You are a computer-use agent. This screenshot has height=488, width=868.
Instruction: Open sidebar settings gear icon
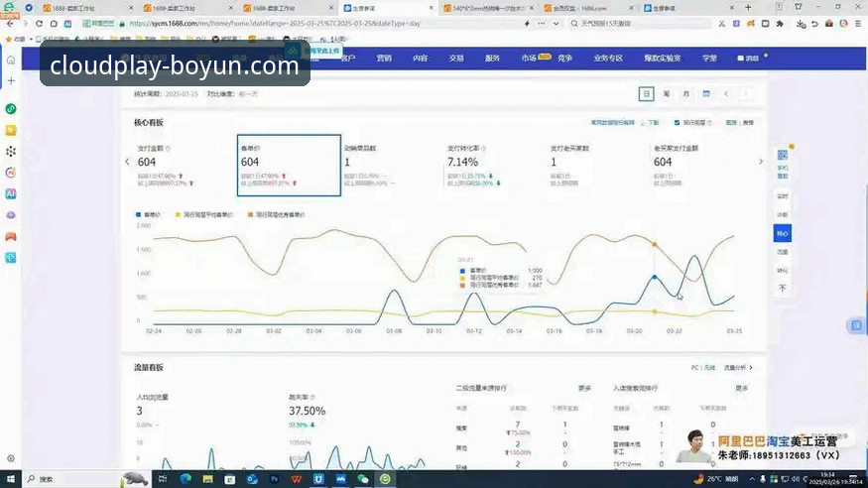tap(11, 458)
